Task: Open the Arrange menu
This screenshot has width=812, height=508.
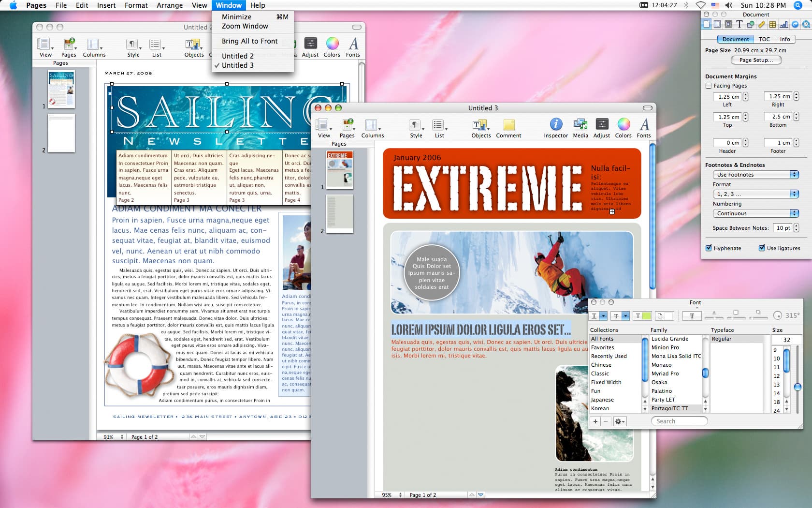Action: [170, 5]
